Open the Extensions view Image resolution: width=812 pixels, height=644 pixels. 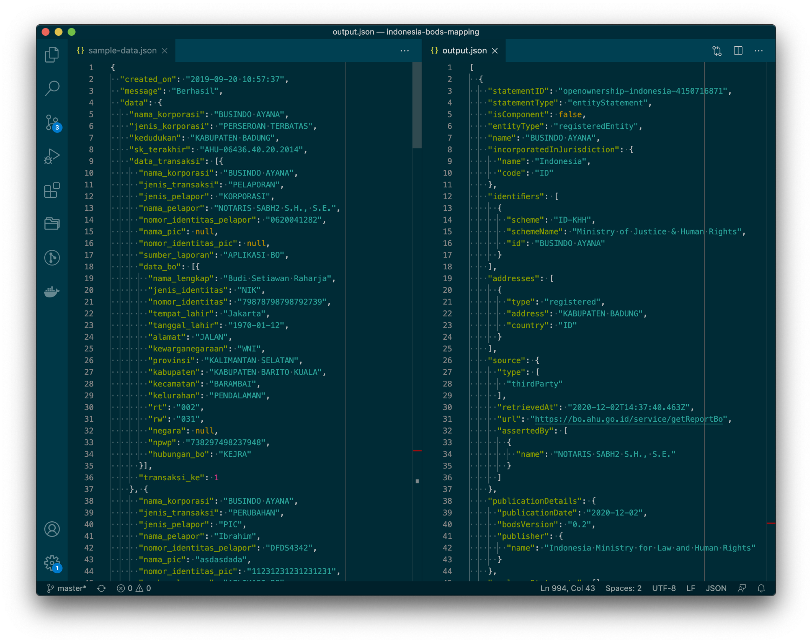coord(52,190)
